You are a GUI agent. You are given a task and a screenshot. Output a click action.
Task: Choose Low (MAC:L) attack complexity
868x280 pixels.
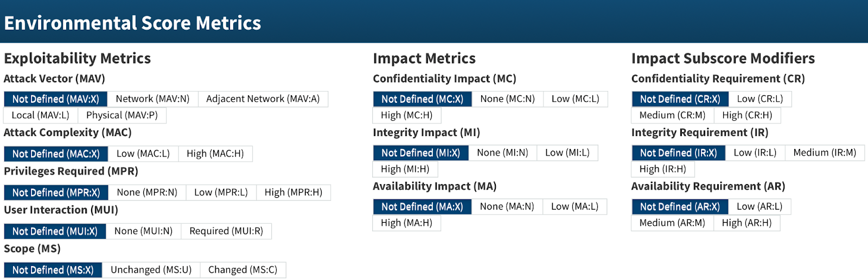pos(143,154)
